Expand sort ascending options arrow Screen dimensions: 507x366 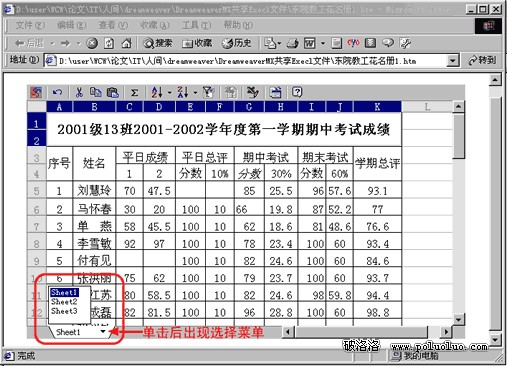pos(169,92)
